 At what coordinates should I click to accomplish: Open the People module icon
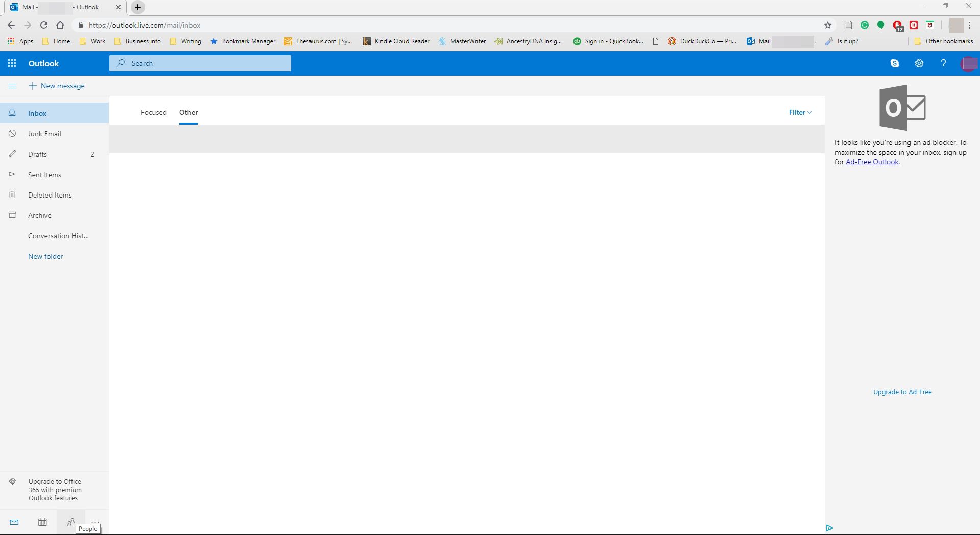(x=71, y=522)
